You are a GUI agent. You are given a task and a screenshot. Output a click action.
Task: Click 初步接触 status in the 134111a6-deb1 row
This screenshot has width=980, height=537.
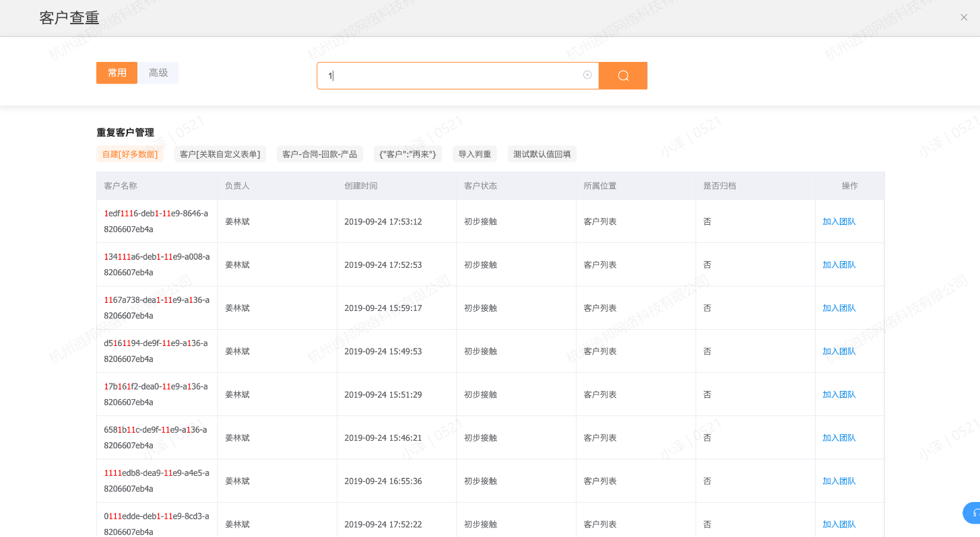481,264
